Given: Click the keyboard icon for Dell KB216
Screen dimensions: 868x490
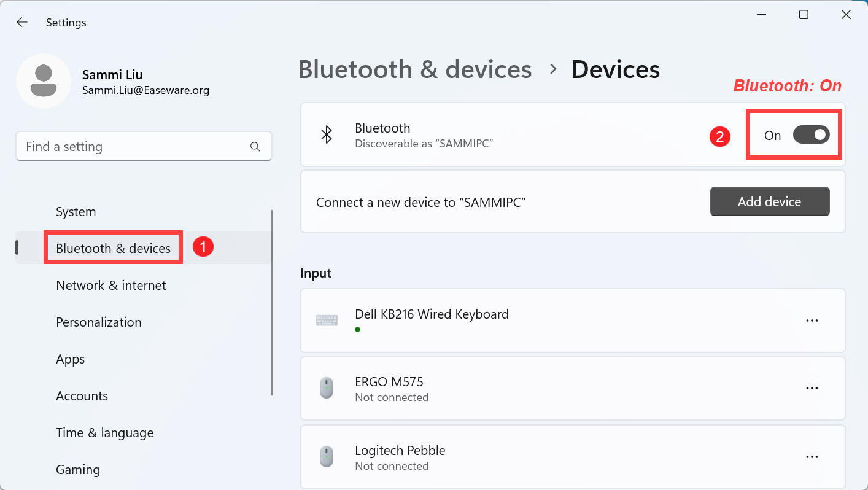Looking at the screenshot, I should [x=327, y=320].
